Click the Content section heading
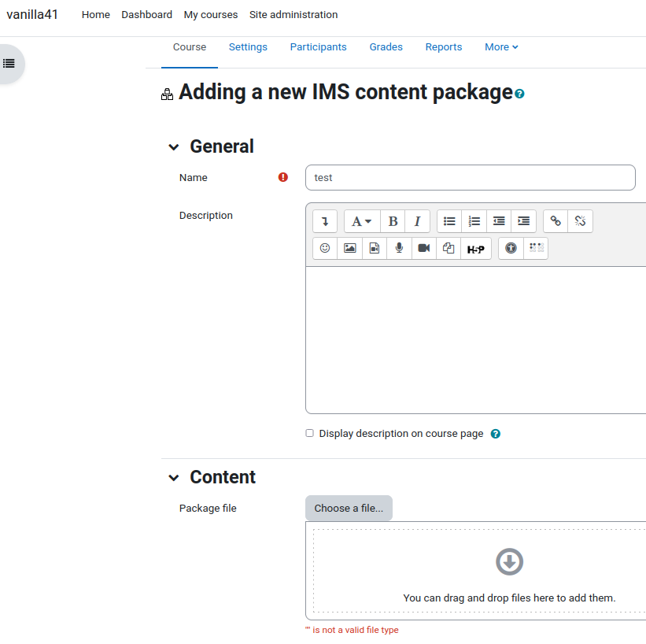 tap(223, 477)
